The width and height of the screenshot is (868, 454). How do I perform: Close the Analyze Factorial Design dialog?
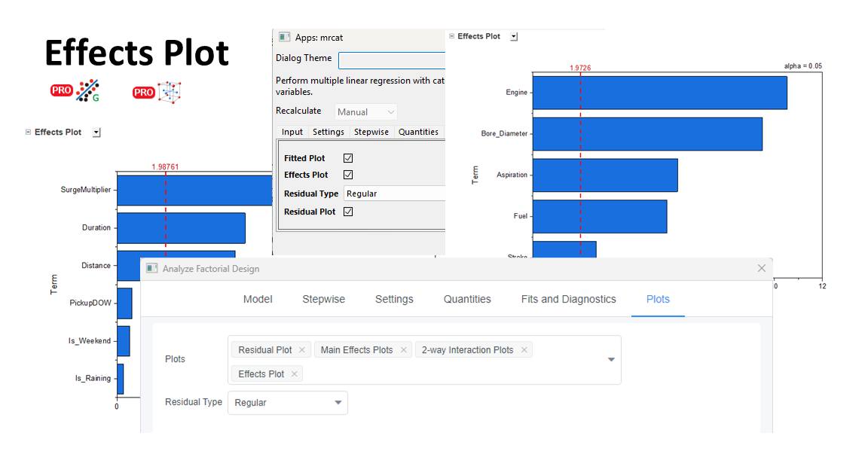pos(761,268)
